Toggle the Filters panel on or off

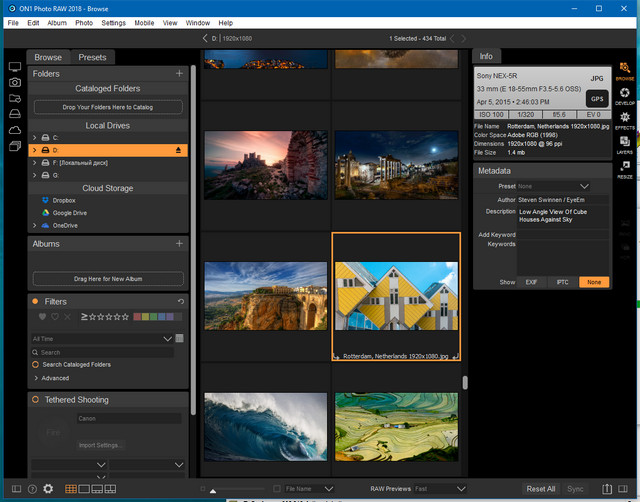[x=36, y=301]
